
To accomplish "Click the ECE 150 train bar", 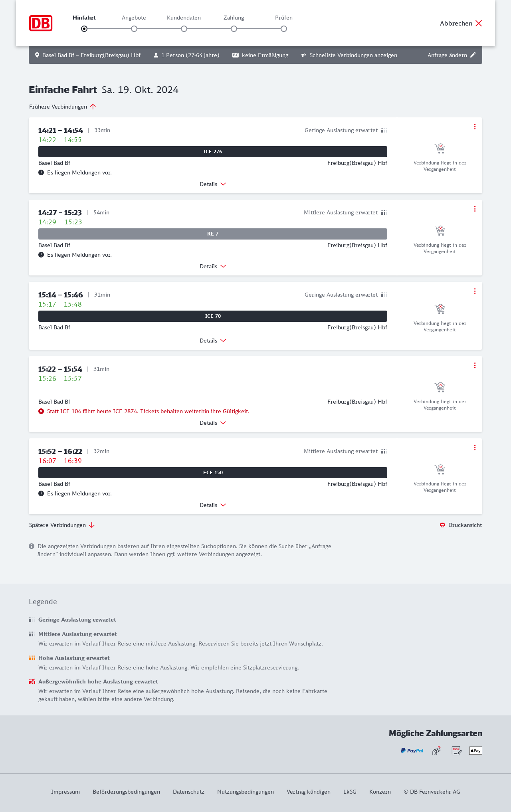I will [x=213, y=473].
